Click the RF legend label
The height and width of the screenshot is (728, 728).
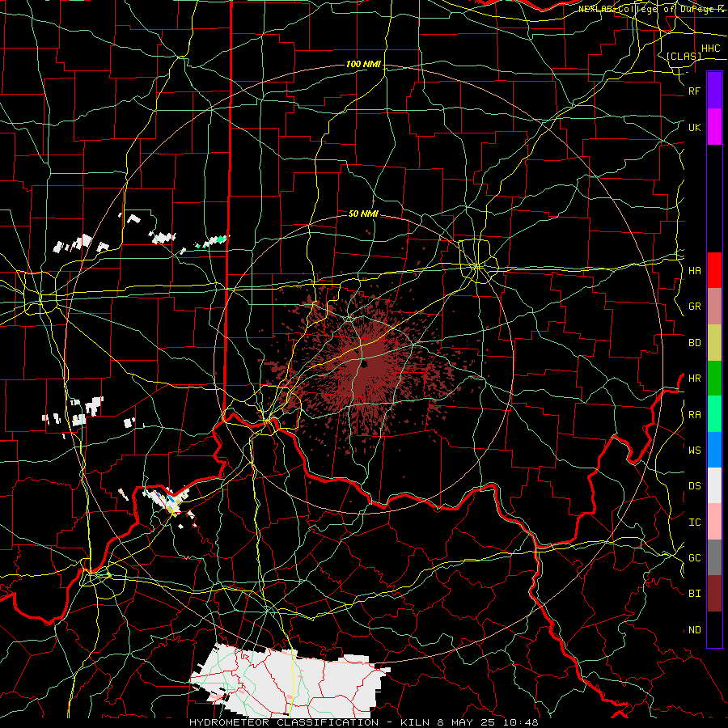(x=694, y=91)
